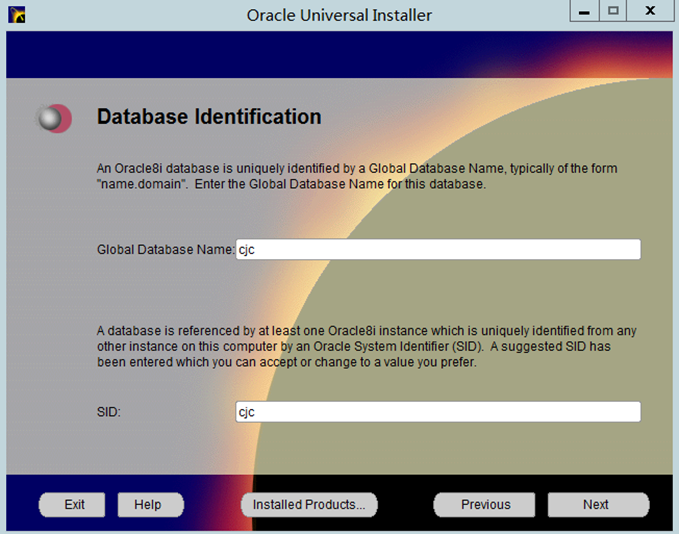Open the Installed Products list
Image resolution: width=679 pixels, height=534 pixels.
tap(308, 505)
